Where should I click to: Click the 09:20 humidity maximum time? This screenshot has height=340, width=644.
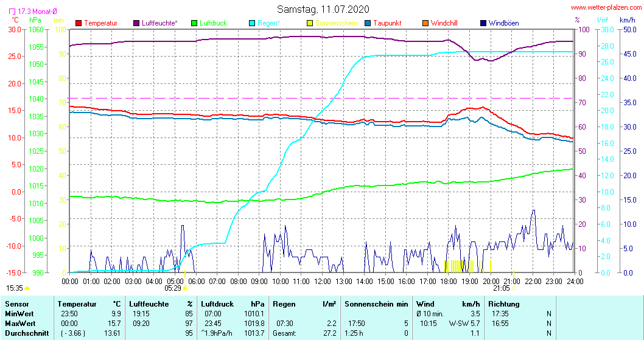pyautogui.click(x=141, y=324)
